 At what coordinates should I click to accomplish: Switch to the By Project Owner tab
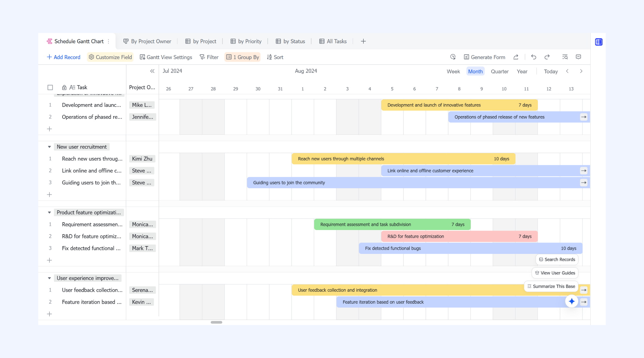147,41
